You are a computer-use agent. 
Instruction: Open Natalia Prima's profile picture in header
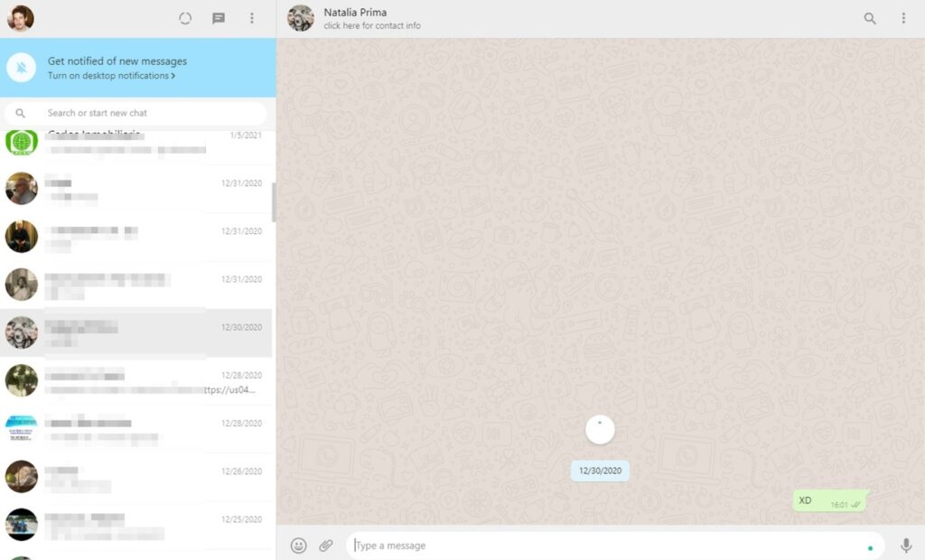point(300,18)
